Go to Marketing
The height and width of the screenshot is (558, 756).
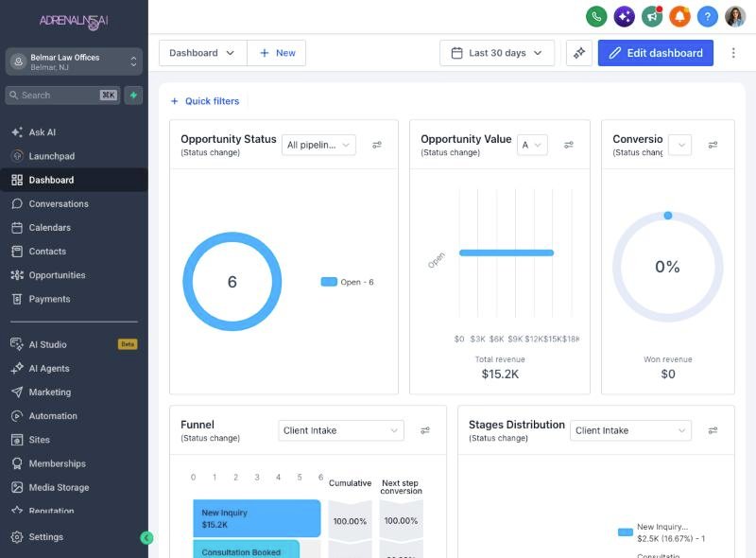74,392
